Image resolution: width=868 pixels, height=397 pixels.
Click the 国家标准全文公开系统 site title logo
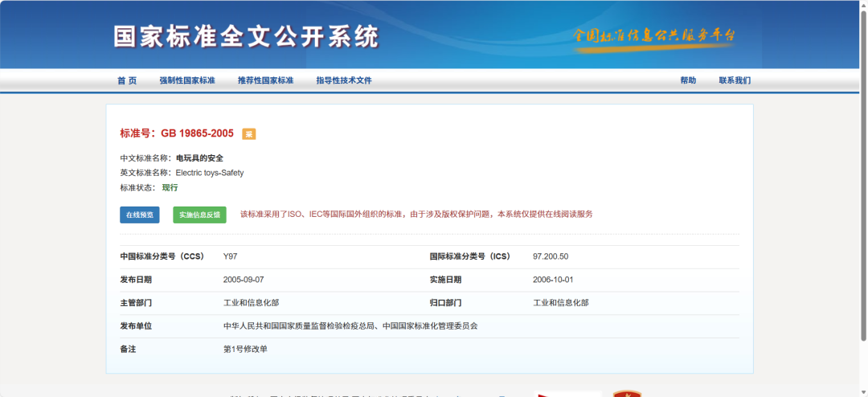pyautogui.click(x=246, y=37)
